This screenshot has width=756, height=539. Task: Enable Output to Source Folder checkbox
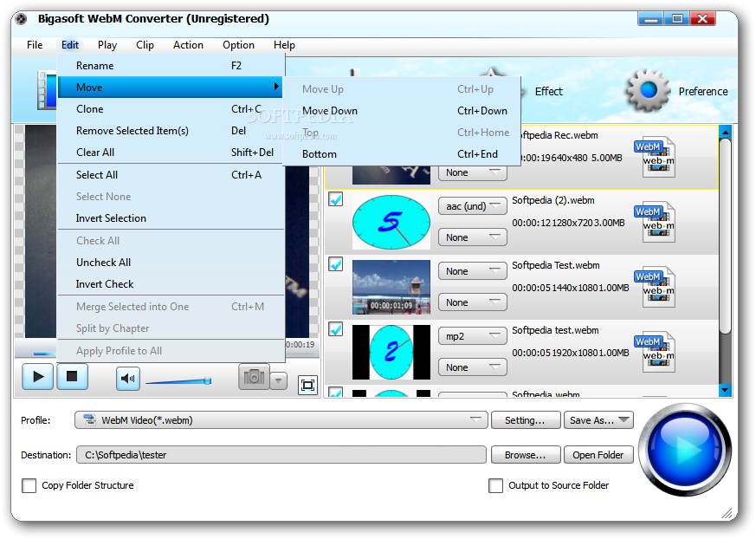coord(495,485)
